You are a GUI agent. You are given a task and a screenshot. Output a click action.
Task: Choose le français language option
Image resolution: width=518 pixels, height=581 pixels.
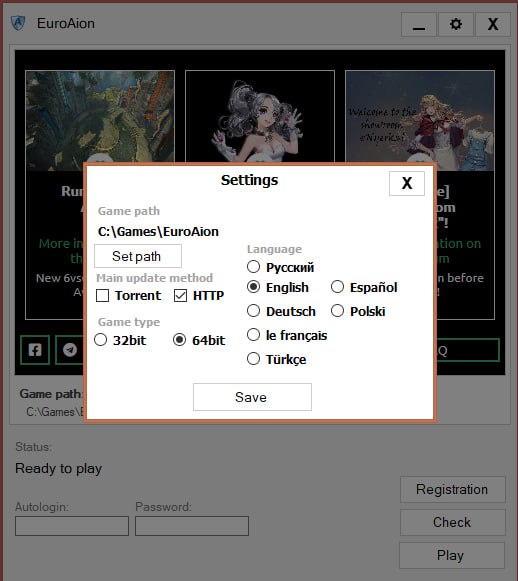pyautogui.click(x=253, y=335)
